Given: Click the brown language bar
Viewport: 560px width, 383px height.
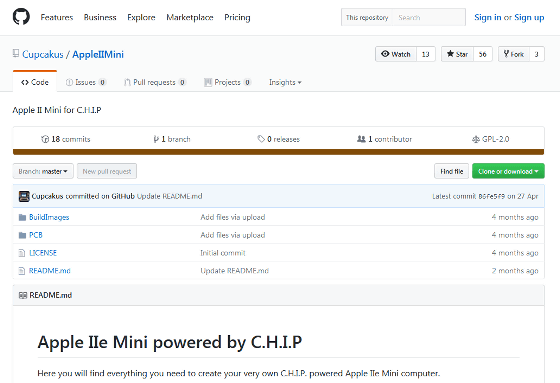Looking at the screenshot, I should 279,152.
